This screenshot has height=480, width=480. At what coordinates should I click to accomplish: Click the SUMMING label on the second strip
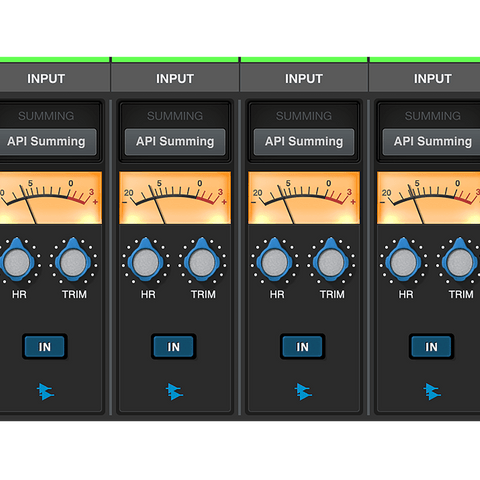coord(175,116)
